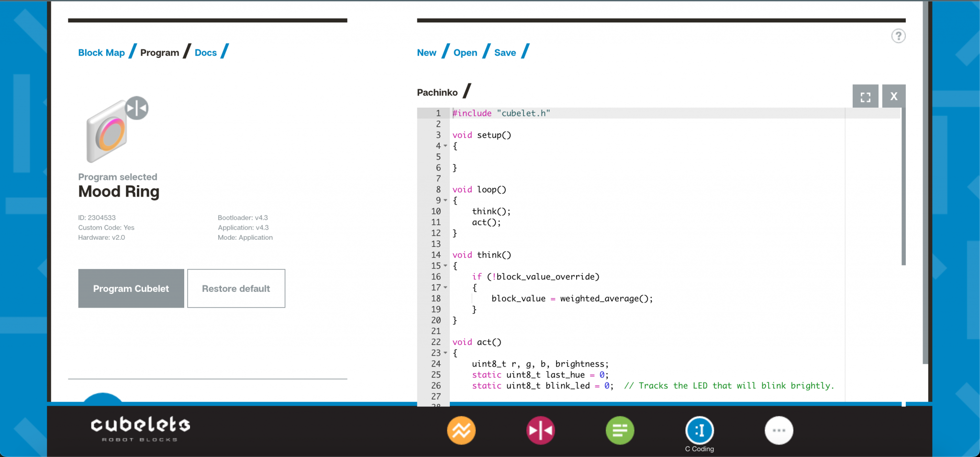Image resolution: width=980 pixels, height=457 pixels.
Task: Fold the if block at line 17
Action: pos(445,288)
